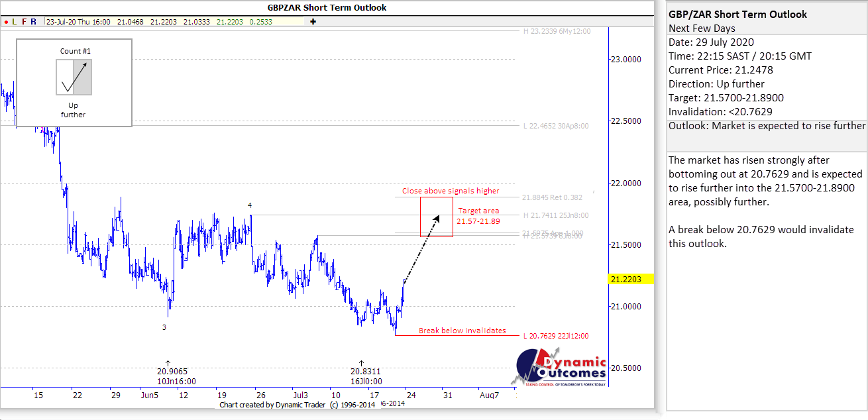Click the 21.5000 price axis label
The height and width of the screenshot is (420, 868).
625,245
